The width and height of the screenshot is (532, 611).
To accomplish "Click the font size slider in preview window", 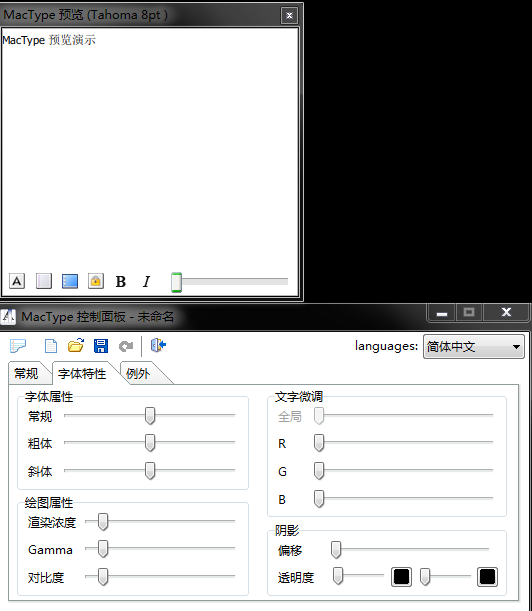I will (x=230, y=281).
